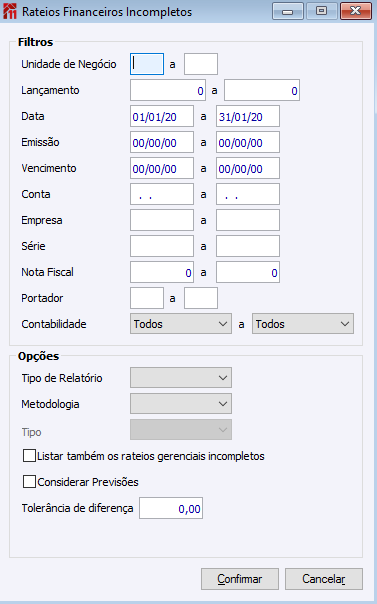Image resolution: width=377 pixels, height=604 pixels.
Task: Focus the first Portador field
Action: [147, 298]
